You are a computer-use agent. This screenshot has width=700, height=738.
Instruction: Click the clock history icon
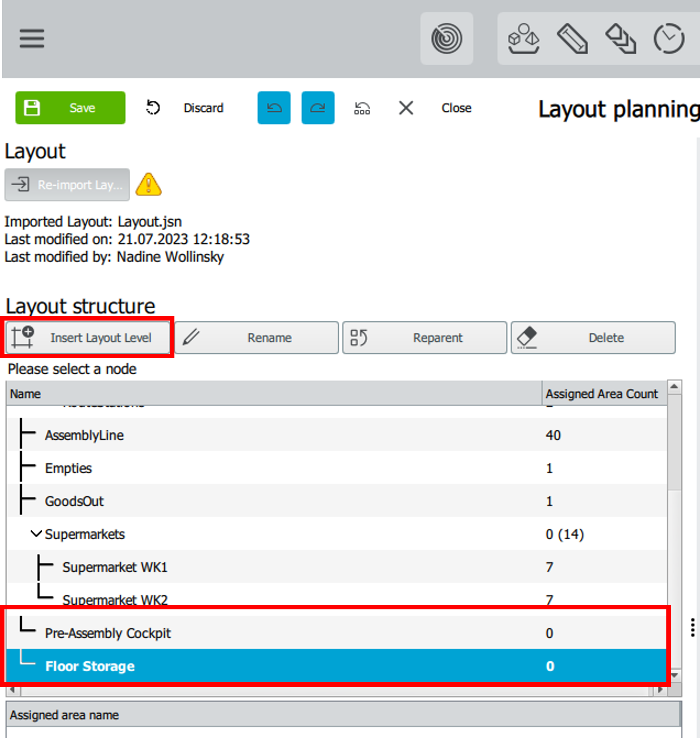(x=669, y=38)
